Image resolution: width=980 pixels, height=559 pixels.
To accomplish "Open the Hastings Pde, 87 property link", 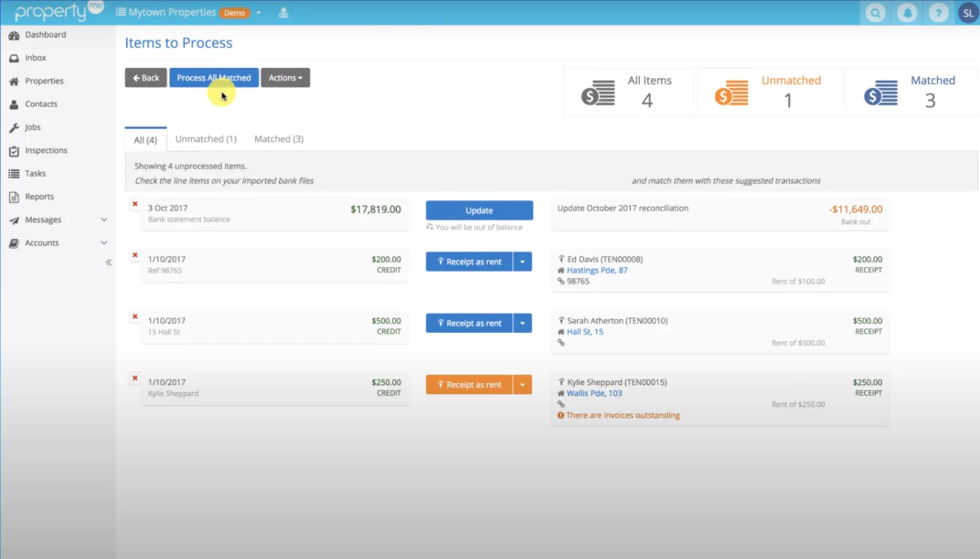I will [597, 270].
